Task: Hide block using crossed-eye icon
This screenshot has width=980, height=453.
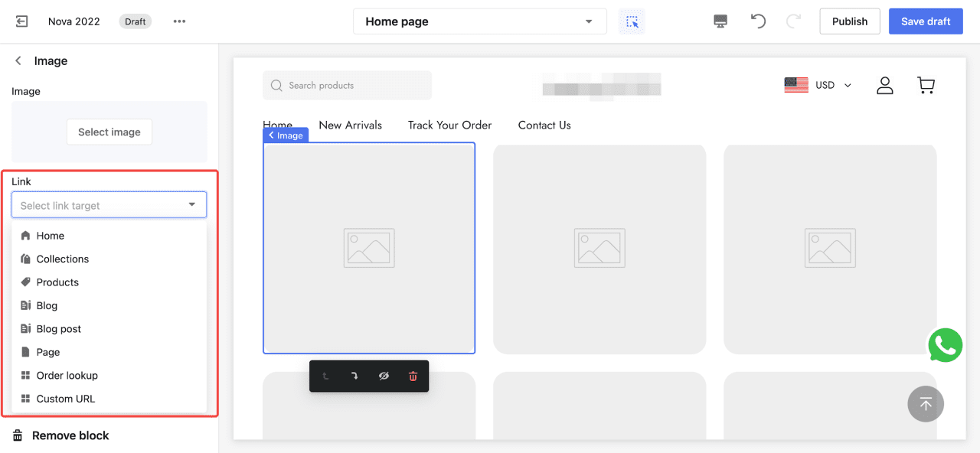Action: pyautogui.click(x=384, y=376)
